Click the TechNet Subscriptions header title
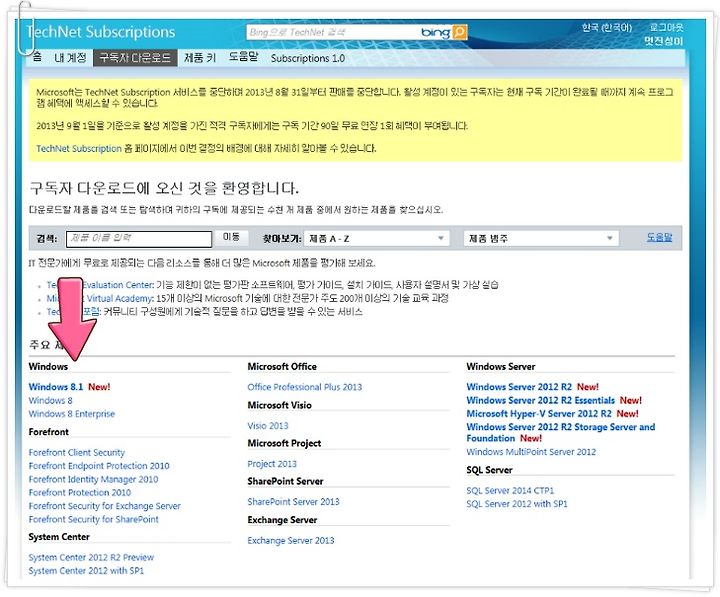Image resolution: width=720 pixels, height=597 pixels. click(101, 32)
